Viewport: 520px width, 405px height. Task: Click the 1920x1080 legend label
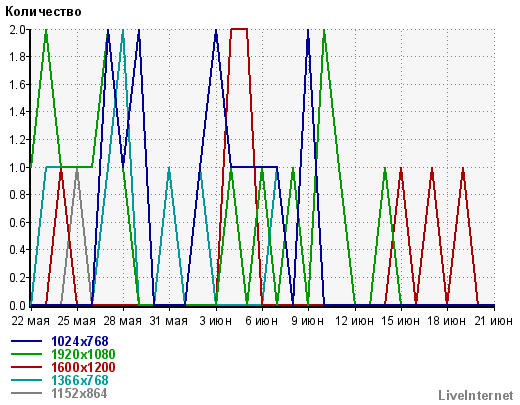coord(83,354)
